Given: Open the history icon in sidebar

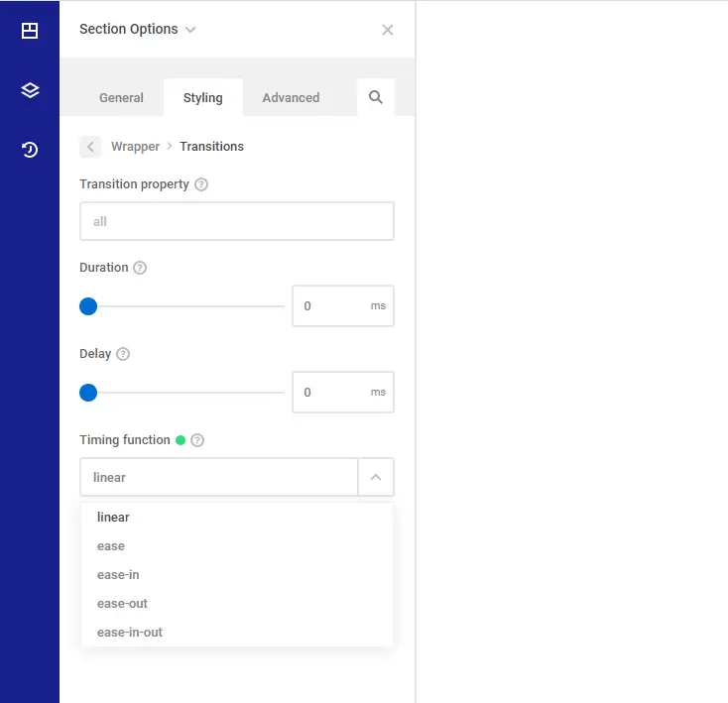Looking at the screenshot, I should coord(30,150).
